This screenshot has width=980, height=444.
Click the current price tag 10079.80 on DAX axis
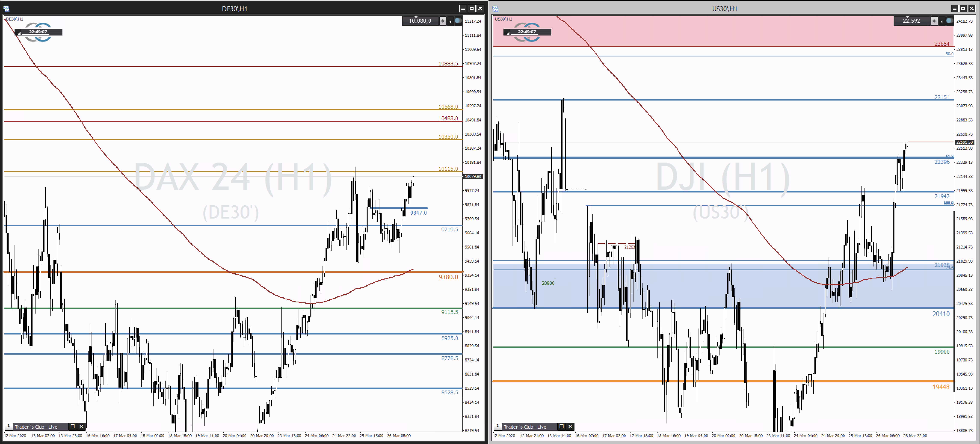473,176
